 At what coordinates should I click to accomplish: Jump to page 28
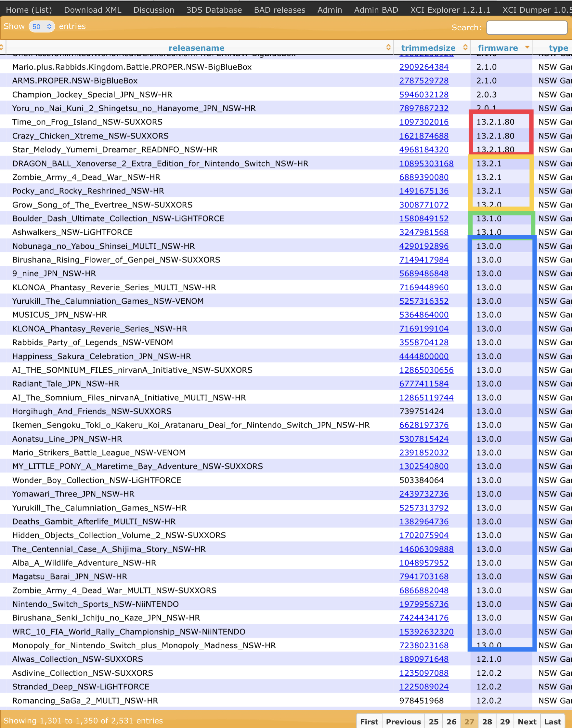pyautogui.click(x=487, y=721)
